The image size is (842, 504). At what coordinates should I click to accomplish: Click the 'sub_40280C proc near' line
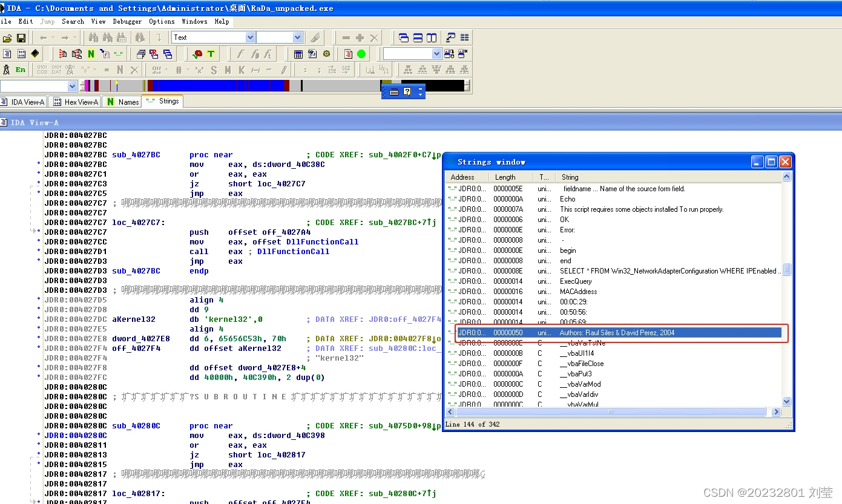click(x=173, y=426)
